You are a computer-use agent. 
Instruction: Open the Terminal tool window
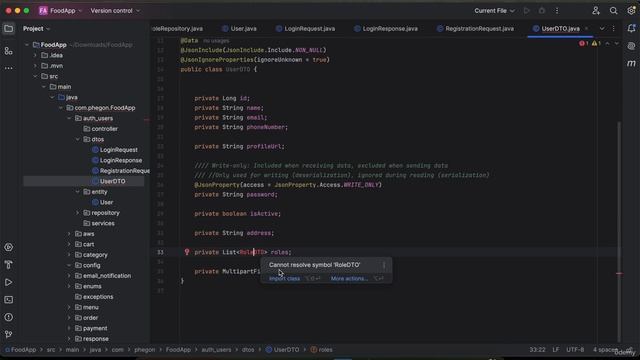point(9,300)
